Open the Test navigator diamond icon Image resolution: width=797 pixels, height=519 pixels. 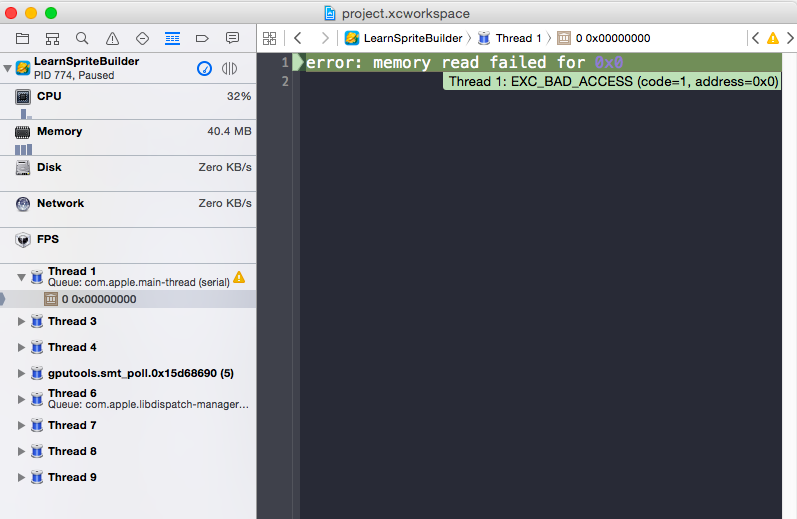point(142,39)
